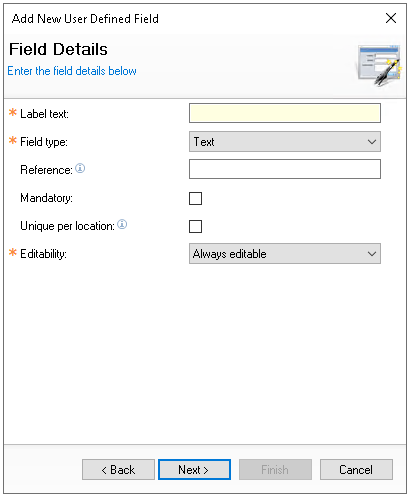Go to previous step with Back

pyautogui.click(x=118, y=470)
